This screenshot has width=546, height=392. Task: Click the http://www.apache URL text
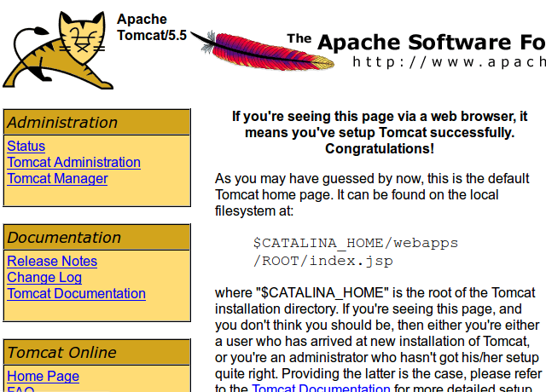click(450, 62)
